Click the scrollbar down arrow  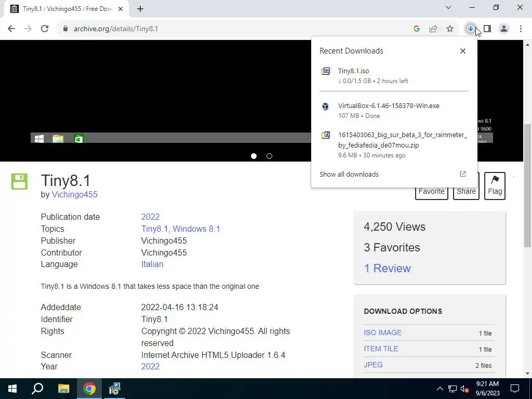527,374
